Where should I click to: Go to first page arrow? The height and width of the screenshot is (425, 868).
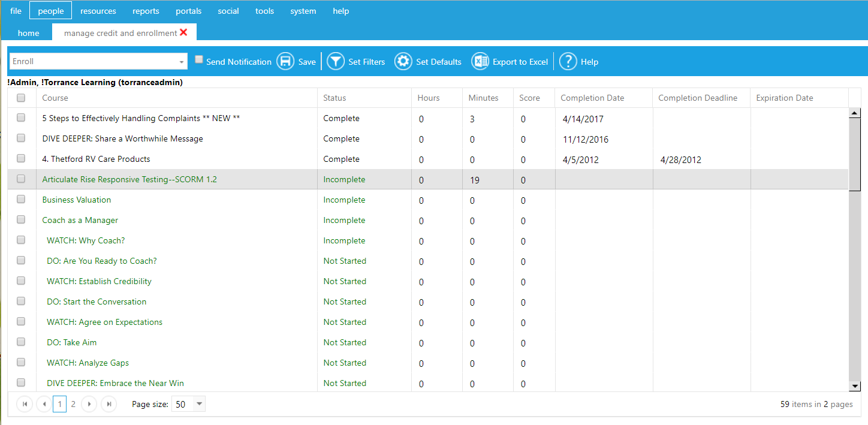point(25,404)
